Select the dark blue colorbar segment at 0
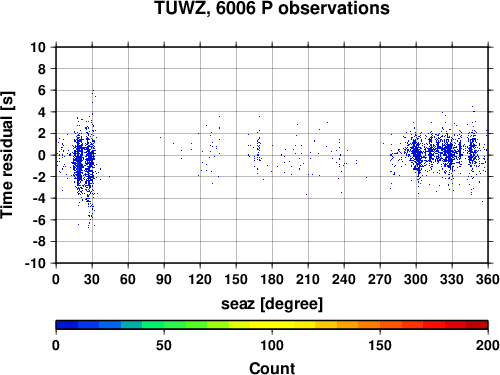 click(x=67, y=325)
